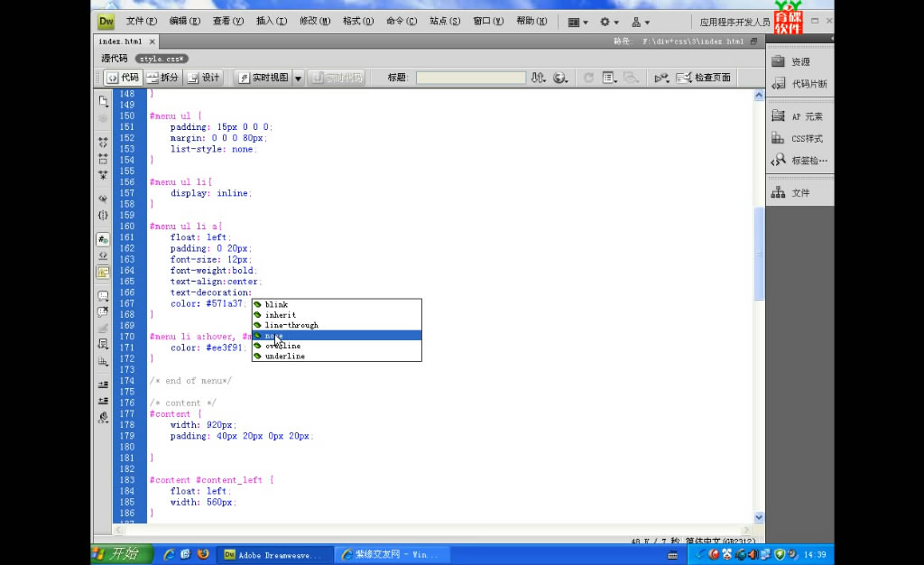This screenshot has height=565, width=924.
Task: Select the style.css related file
Action: (162, 59)
